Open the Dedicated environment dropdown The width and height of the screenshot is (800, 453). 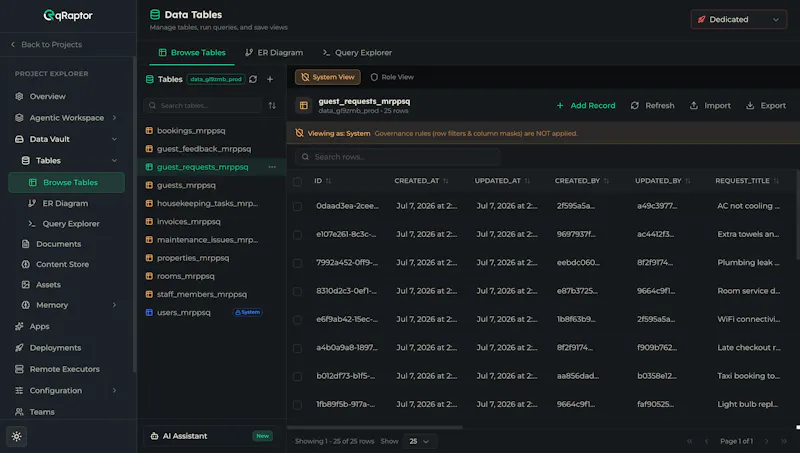(x=738, y=19)
